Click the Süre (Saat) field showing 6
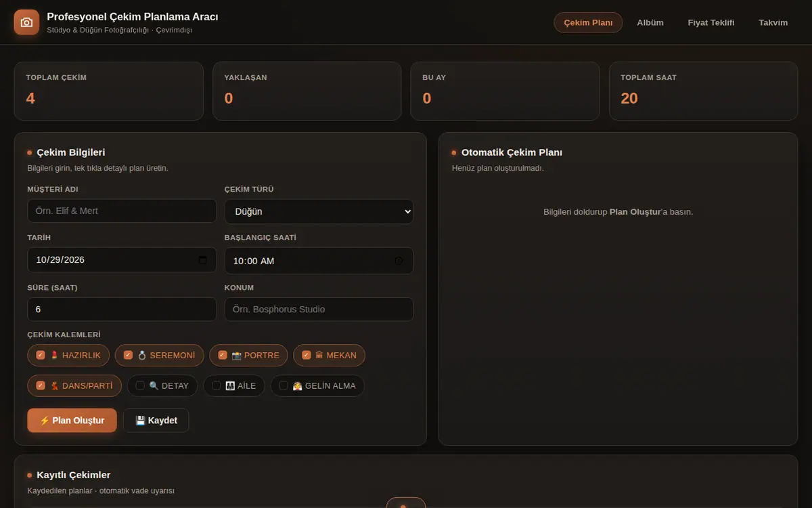Image resolution: width=812 pixels, height=508 pixels. (x=122, y=309)
